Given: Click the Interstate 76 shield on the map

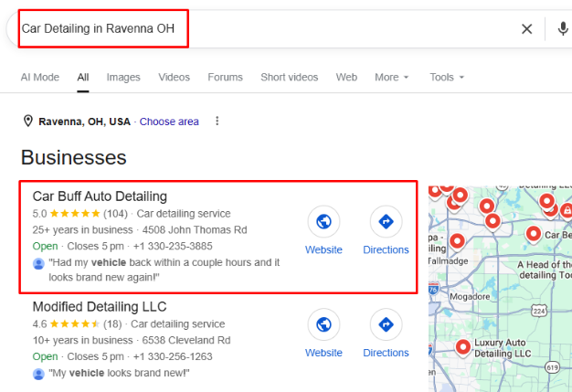Looking at the screenshot, I should tap(433, 289).
